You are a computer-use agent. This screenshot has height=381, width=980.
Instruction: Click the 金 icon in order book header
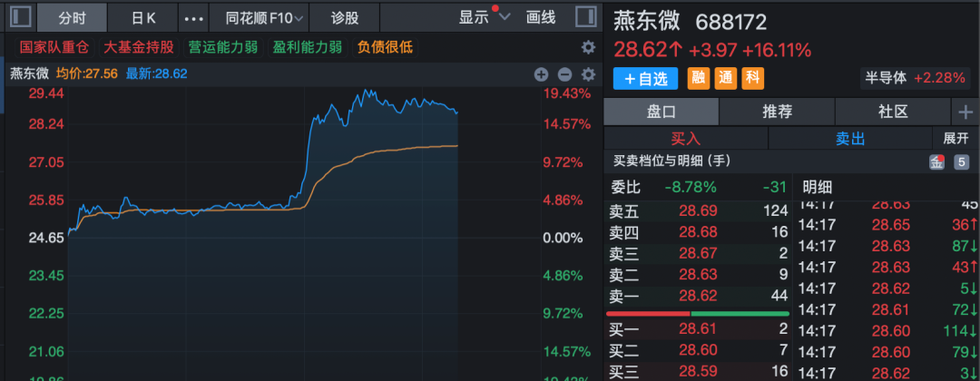click(936, 162)
